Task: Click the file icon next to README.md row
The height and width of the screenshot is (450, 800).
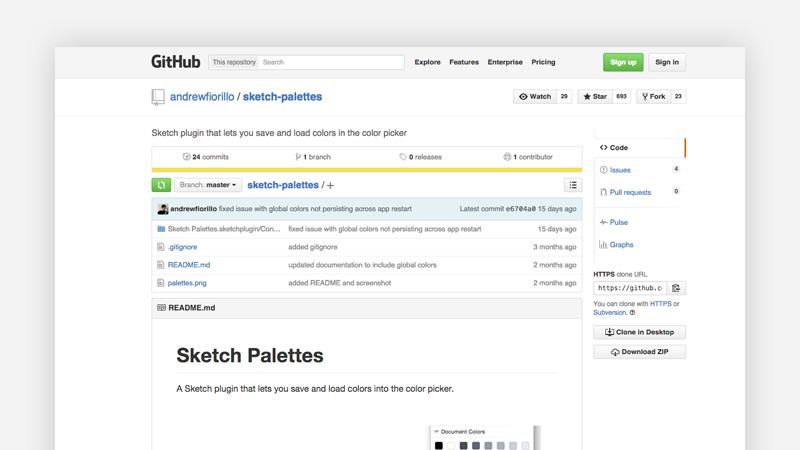Action: (161, 265)
